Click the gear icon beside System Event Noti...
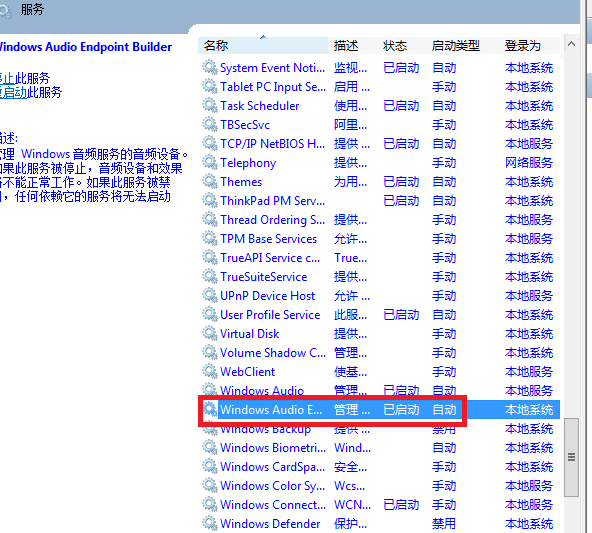592x533 pixels. (x=210, y=68)
